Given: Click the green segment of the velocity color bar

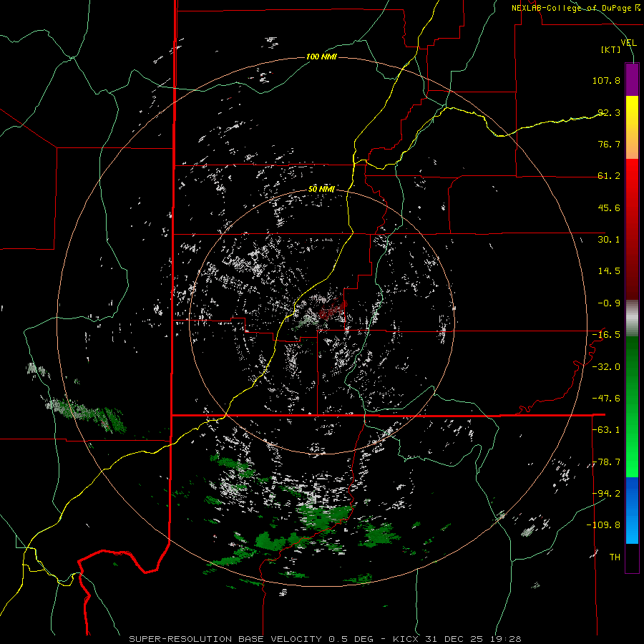Looking at the screenshot, I should tap(632, 406).
